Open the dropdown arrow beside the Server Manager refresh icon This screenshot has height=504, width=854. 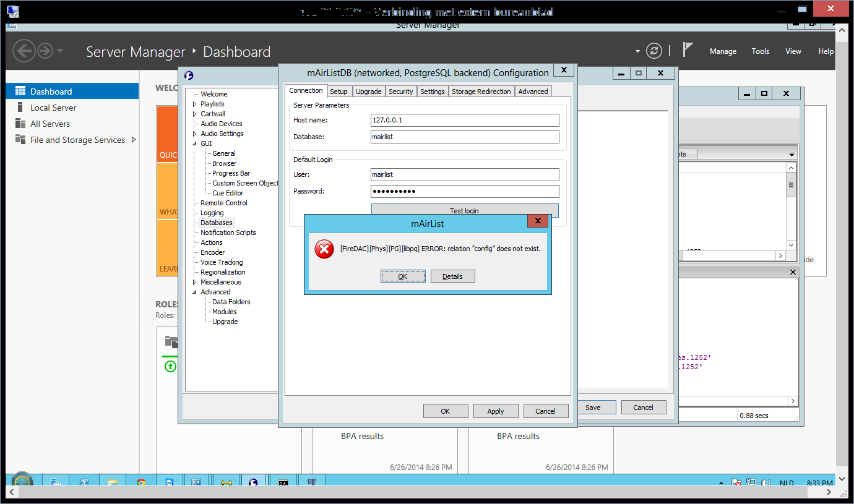[637, 51]
